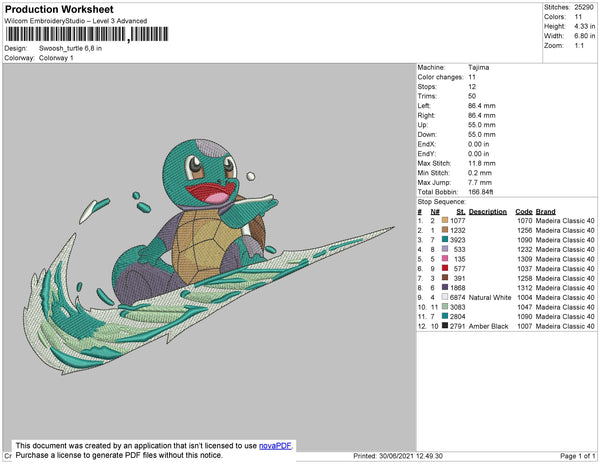The height and width of the screenshot is (464, 600).
Task: Select the Width value 6.80 in
Action: click(x=584, y=36)
